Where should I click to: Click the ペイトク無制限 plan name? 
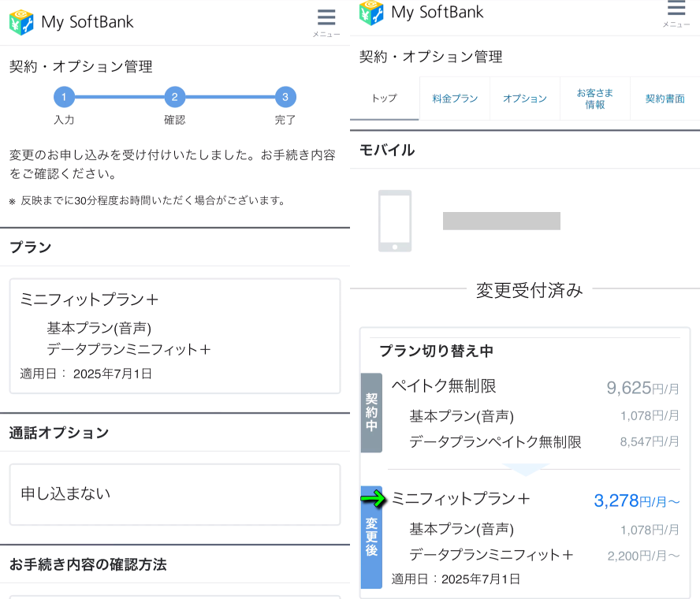[x=444, y=386]
